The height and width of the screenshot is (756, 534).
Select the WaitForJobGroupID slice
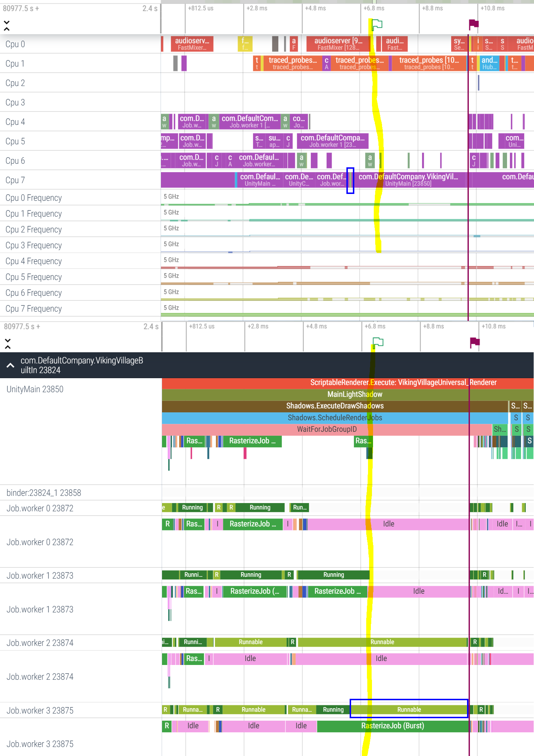326,429
